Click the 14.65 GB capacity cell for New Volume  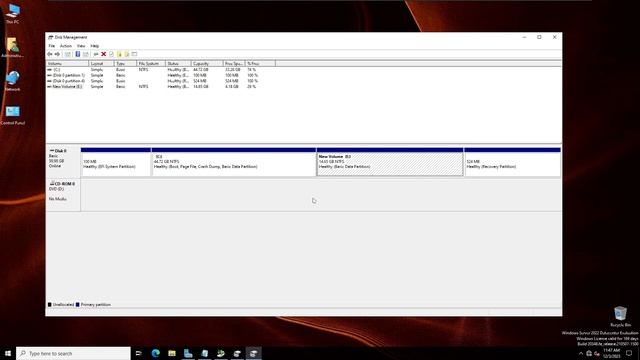201,87
